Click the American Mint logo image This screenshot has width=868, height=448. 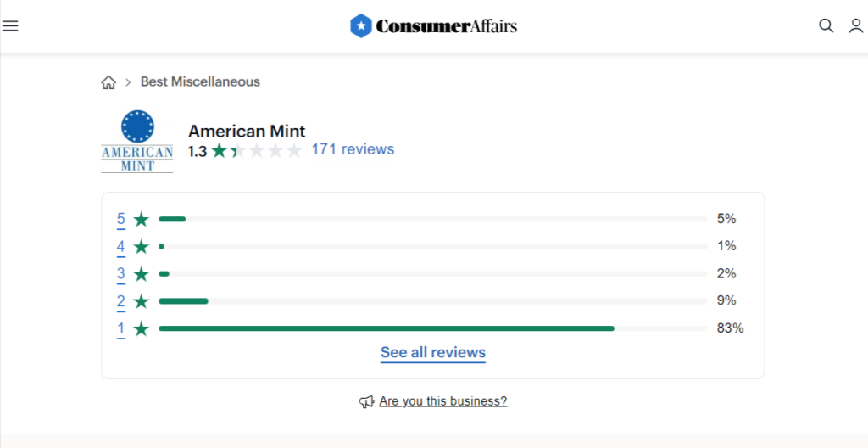coord(137,141)
